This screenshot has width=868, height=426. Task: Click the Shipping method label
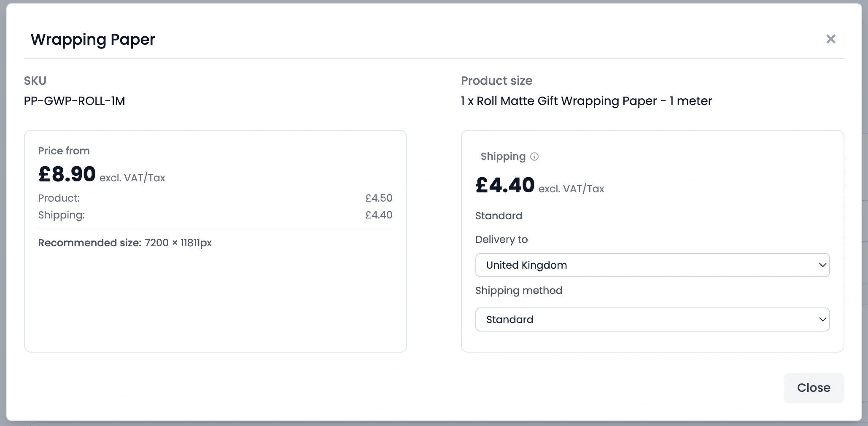tap(519, 291)
